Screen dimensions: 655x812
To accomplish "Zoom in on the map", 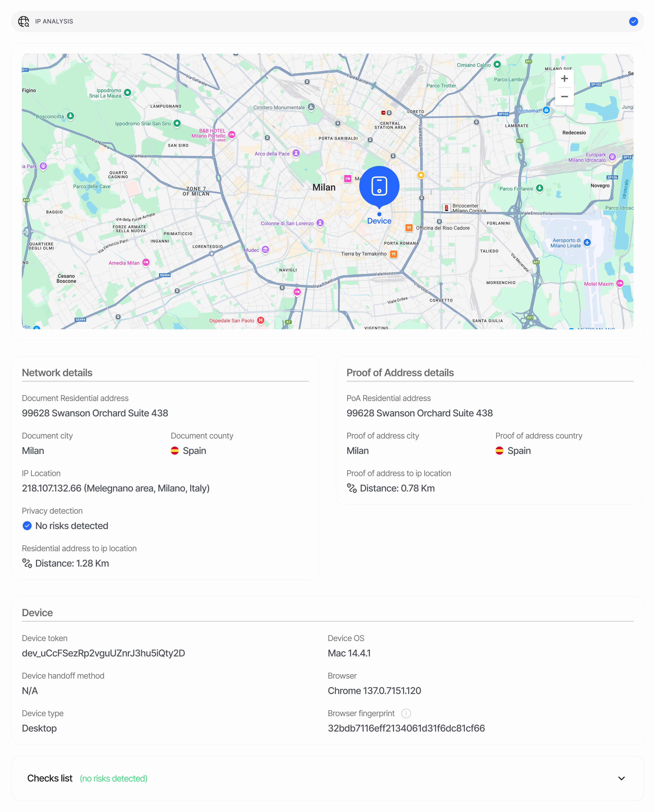I will [x=564, y=78].
